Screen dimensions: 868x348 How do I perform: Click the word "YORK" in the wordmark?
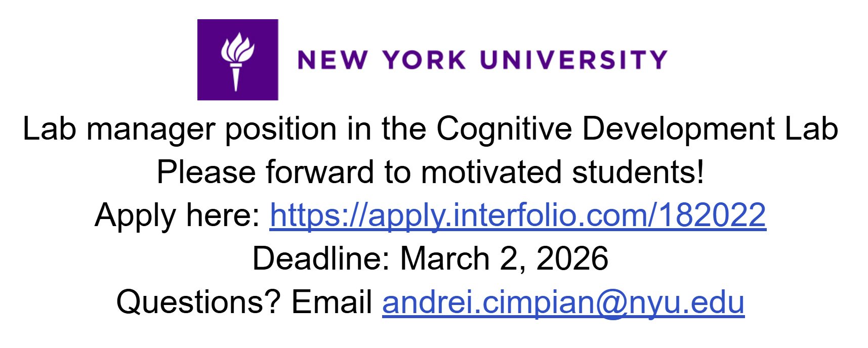click(424, 60)
